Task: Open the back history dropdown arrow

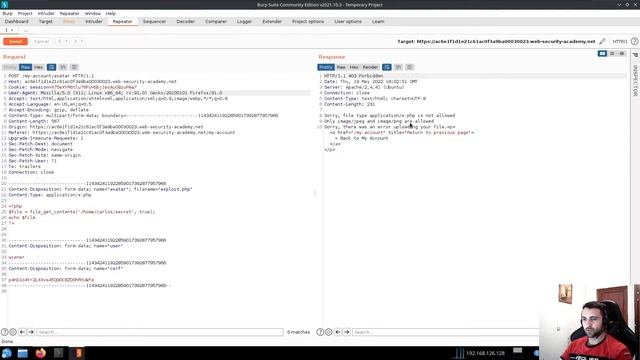Action: click(x=67, y=42)
